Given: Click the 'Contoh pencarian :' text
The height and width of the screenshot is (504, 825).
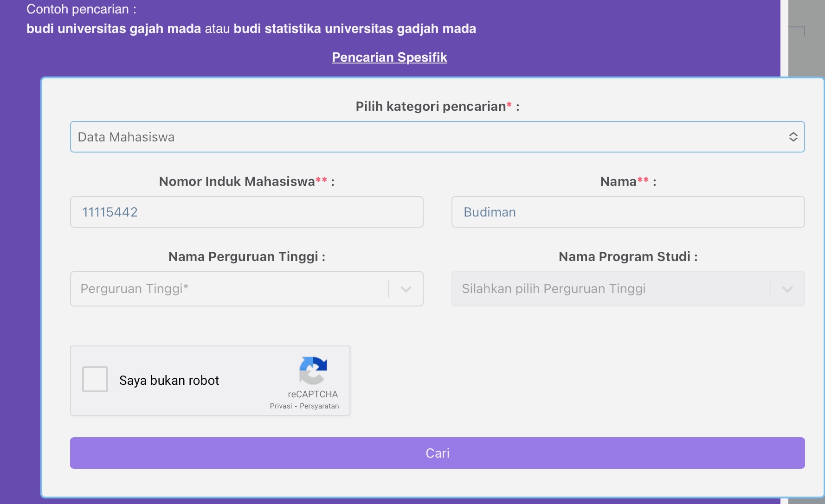Looking at the screenshot, I should (x=81, y=9).
